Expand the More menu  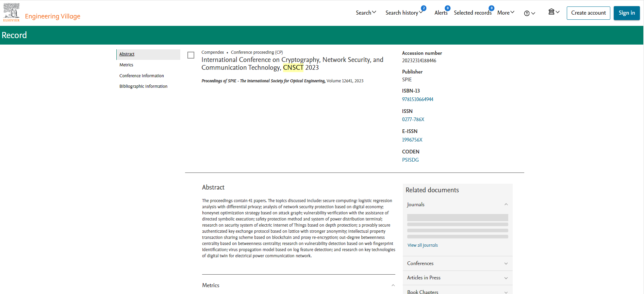(x=506, y=13)
